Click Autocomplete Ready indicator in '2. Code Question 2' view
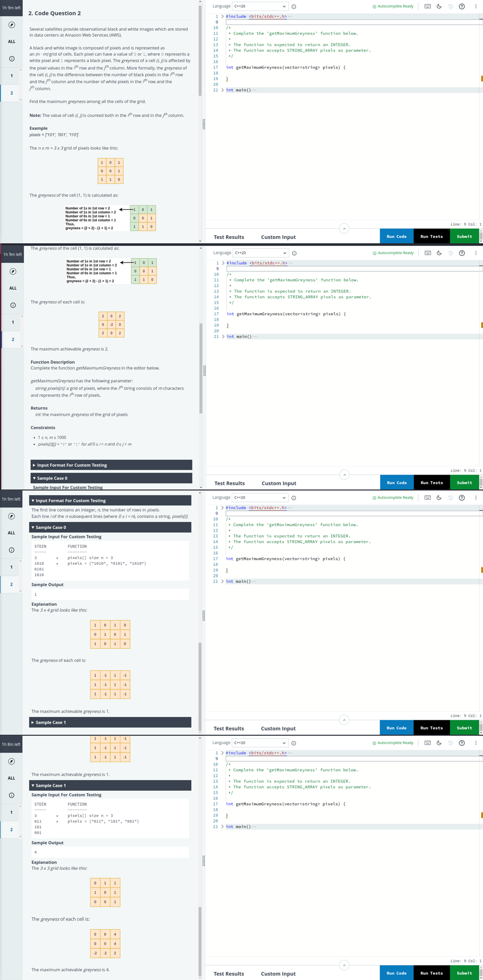The width and height of the screenshot is (483, 980). 393,6
